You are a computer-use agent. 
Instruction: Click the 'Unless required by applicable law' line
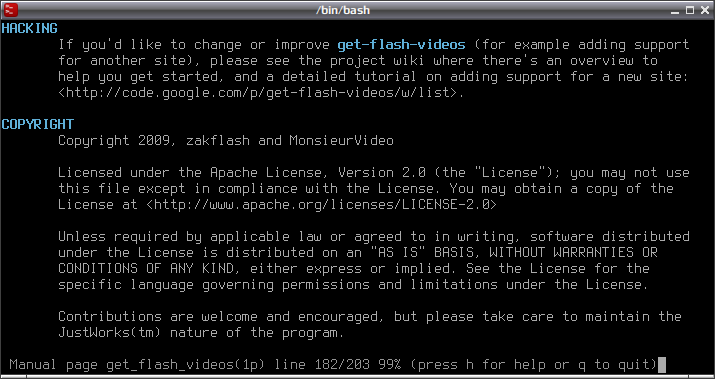[x=374, y=236]
